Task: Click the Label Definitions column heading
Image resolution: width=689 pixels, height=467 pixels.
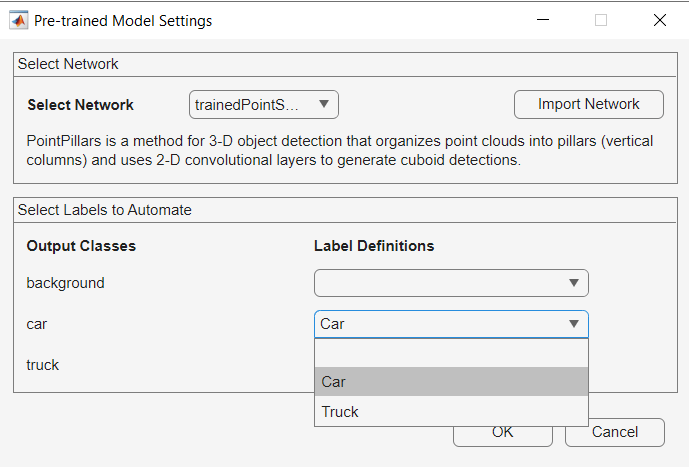Action: 374,246
